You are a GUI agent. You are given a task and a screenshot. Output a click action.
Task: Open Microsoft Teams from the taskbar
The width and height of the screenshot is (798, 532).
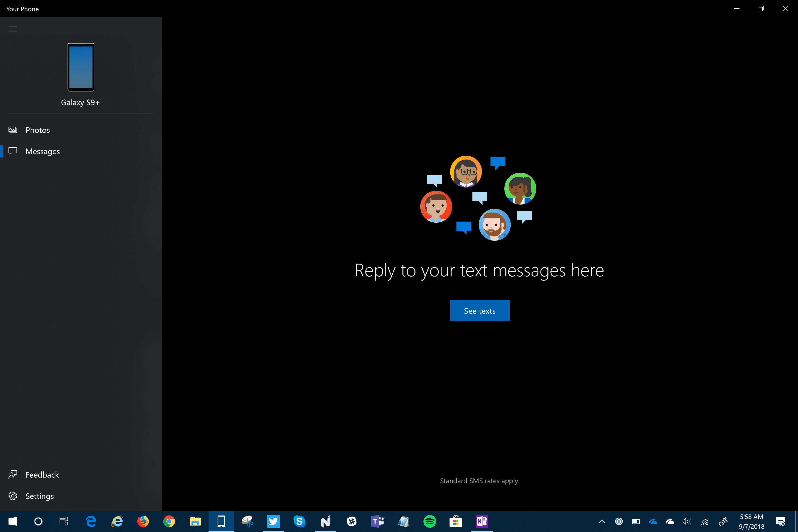[378, 521]
